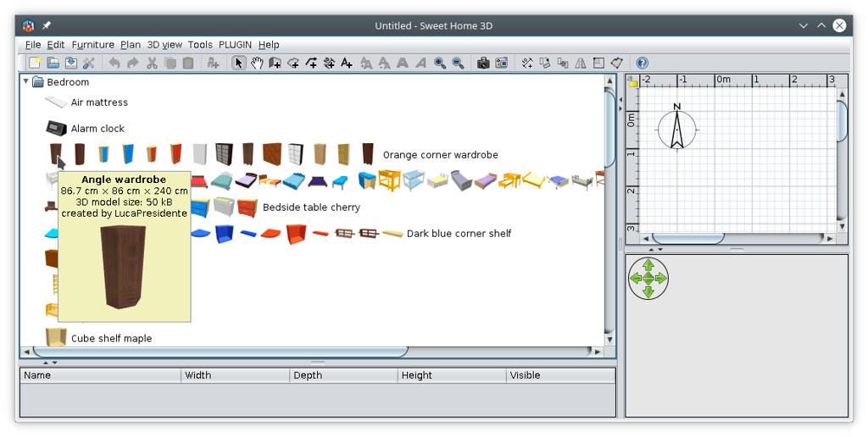Collapse the Bedroom category triangle
This screenshot has height=437, width=868.
point(25,81)
